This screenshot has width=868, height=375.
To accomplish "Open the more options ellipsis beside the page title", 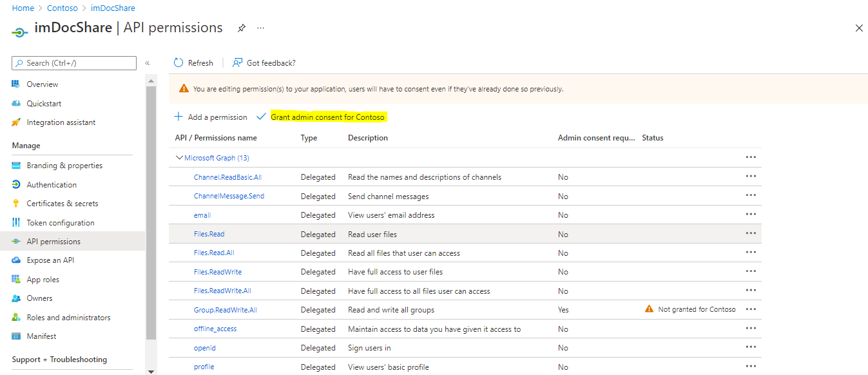I will pyautogui.click(x=260, y=28).
